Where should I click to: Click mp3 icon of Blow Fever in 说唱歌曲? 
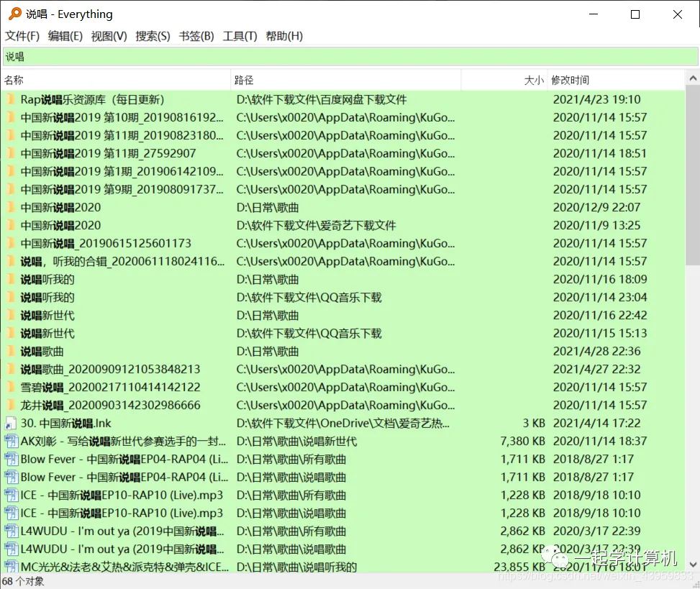pyautogui.click(x=11, y=477)
